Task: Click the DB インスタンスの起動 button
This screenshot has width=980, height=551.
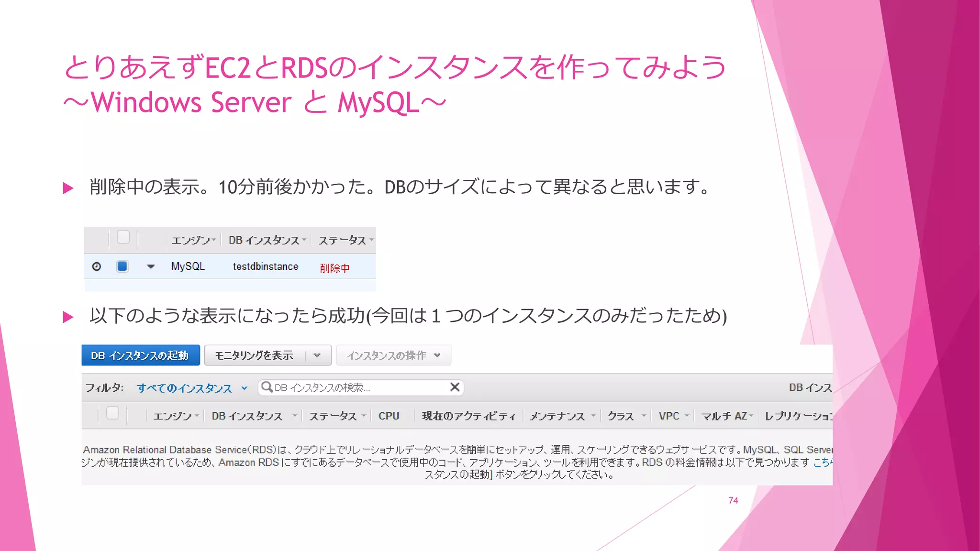Action: click(x=141, y=355)
